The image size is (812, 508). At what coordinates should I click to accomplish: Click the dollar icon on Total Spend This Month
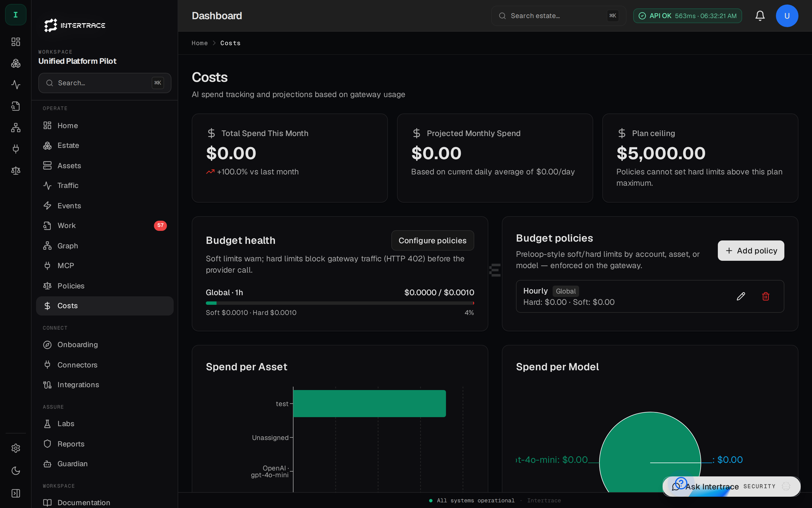click(211, 133)
